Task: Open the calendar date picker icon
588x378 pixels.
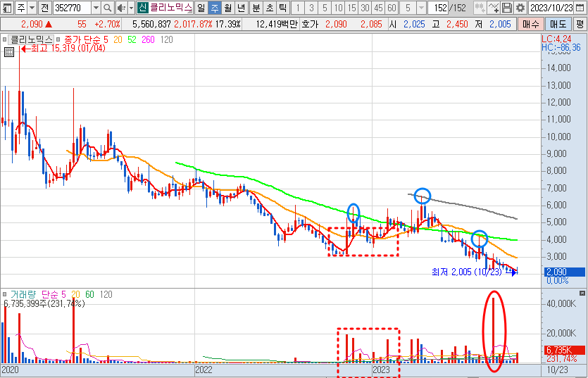Action: tap(580, 8)
